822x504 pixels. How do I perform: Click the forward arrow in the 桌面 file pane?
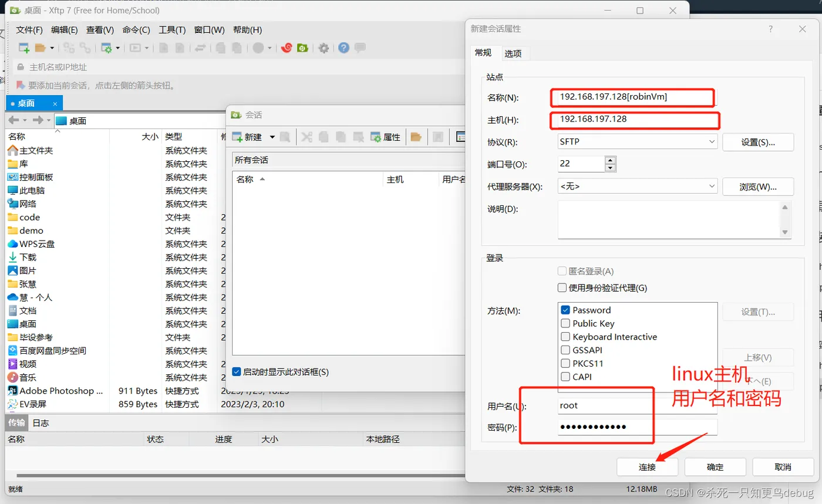pos(38,120)
